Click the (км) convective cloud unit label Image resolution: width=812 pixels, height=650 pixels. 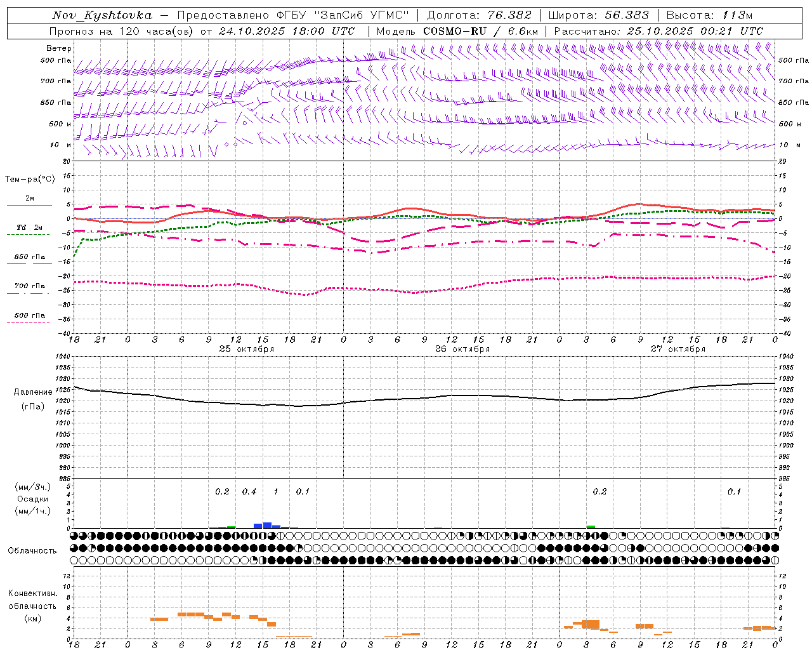(32, 618)
